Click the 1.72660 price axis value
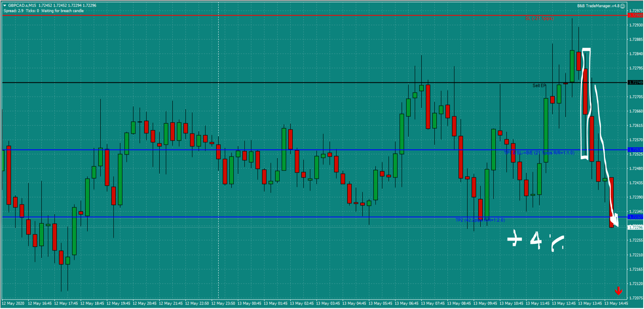644x309 pixels. click(636, 111)
